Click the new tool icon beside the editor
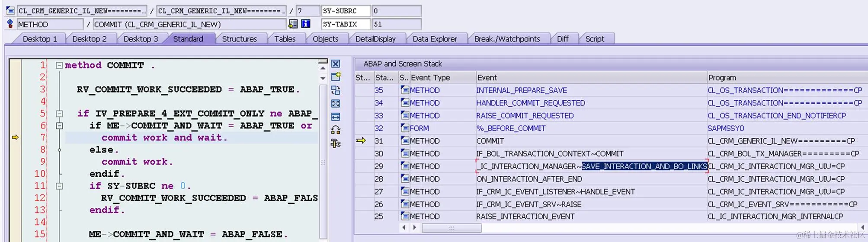 click(x=336, y=77)
